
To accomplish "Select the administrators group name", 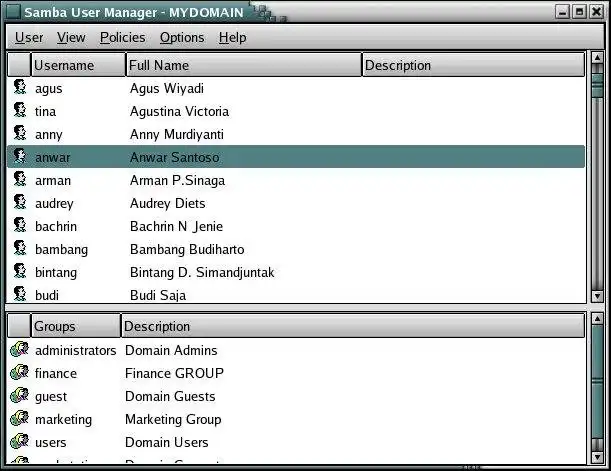I will pos(76,350).
